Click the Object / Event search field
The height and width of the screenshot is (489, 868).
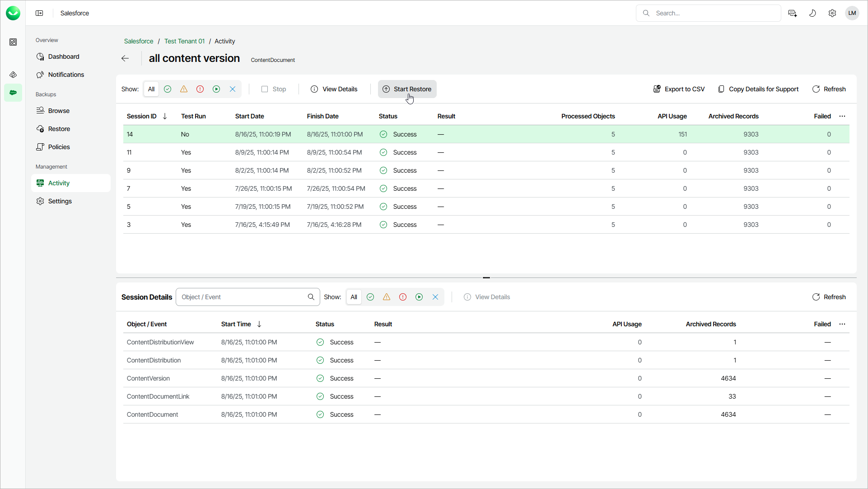click(242, 297)
